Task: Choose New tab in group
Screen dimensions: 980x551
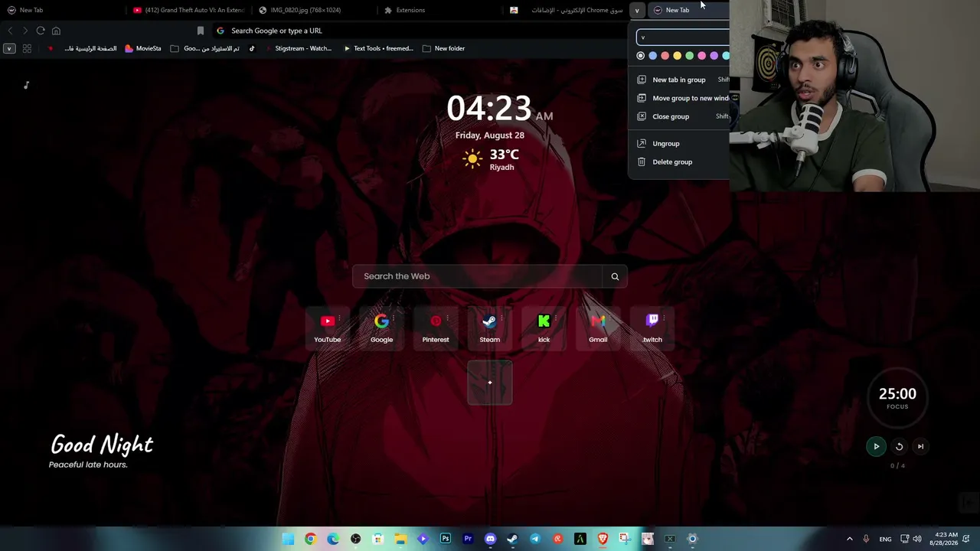Action: point(680,80)
